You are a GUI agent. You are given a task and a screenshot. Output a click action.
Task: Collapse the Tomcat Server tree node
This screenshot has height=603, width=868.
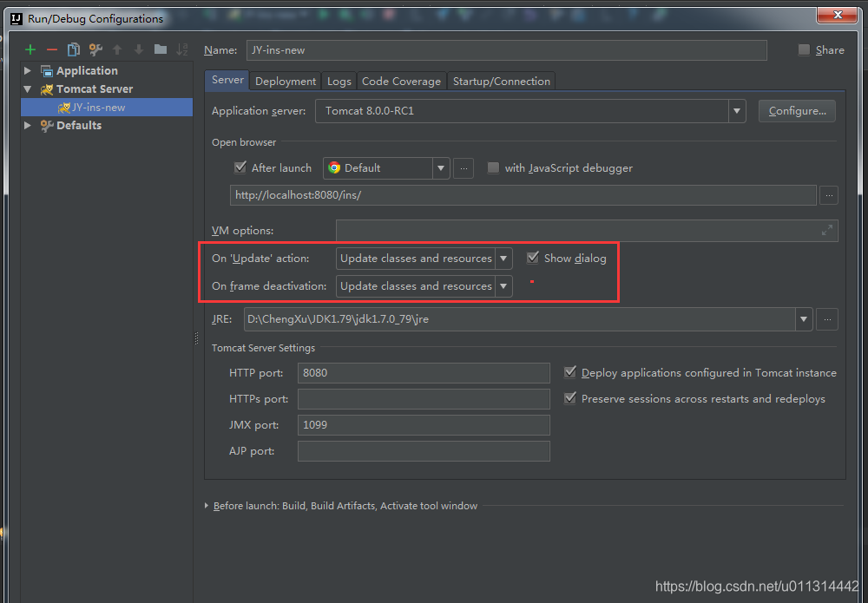[x=28, y=89]
